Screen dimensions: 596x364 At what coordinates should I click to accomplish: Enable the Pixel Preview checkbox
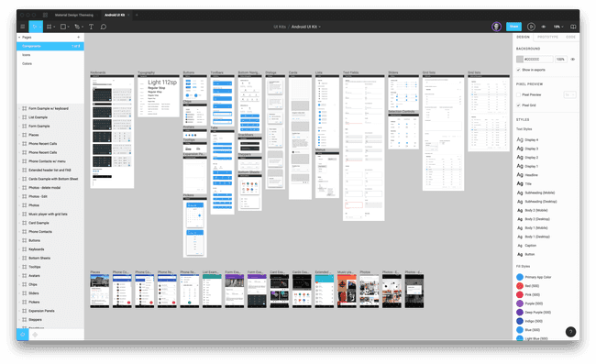pos(518,94)
